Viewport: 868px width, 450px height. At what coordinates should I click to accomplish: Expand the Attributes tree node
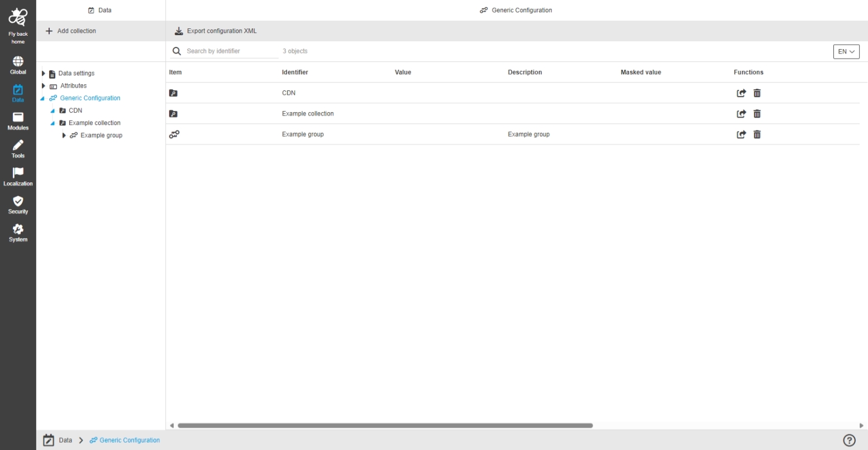[x=44, y=86]
